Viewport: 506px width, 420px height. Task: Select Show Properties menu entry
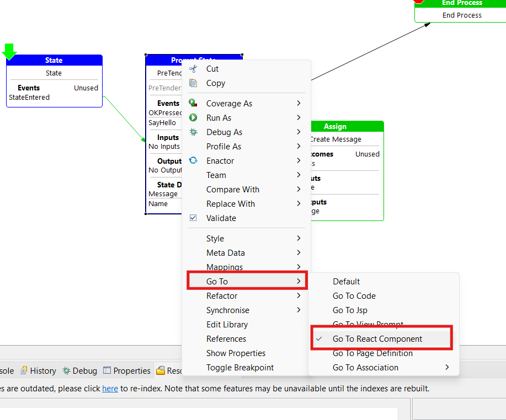click(x=246, y=353)
